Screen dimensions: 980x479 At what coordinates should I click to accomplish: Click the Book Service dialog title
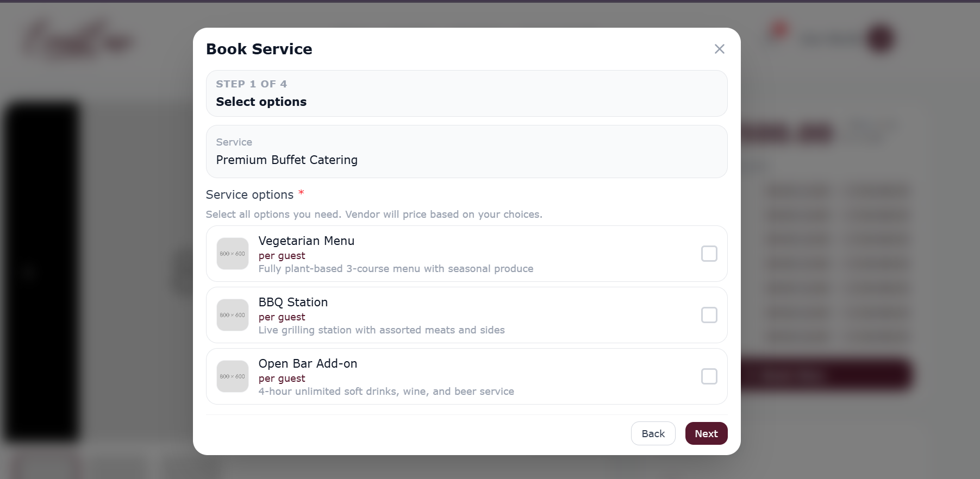pyautogui.click(x=259, y=49)
